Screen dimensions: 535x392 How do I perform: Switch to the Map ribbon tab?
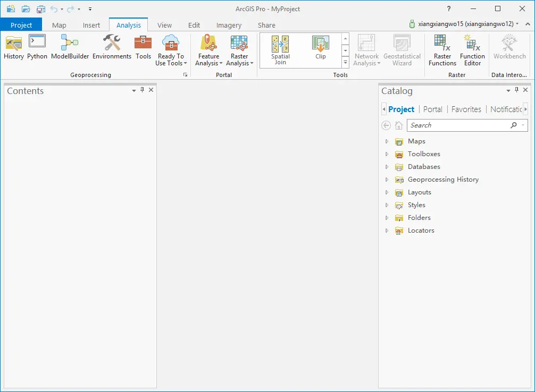[59, 25]
